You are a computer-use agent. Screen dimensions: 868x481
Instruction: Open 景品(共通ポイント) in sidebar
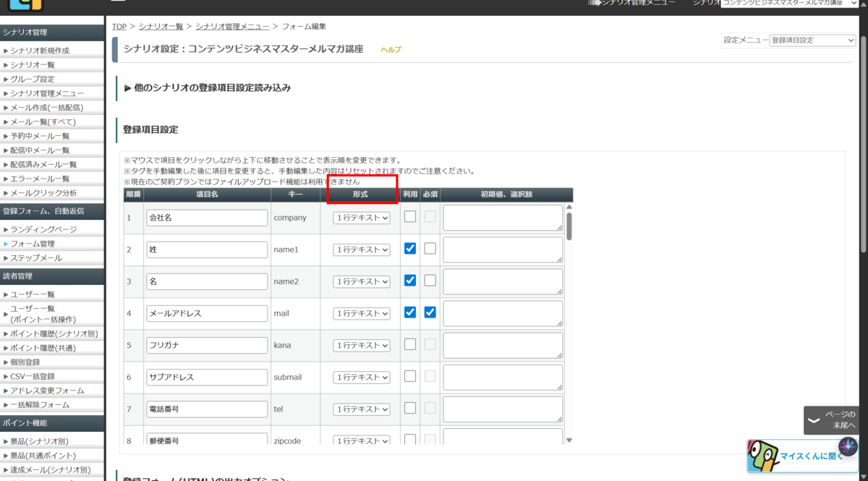tap(43, 456)
